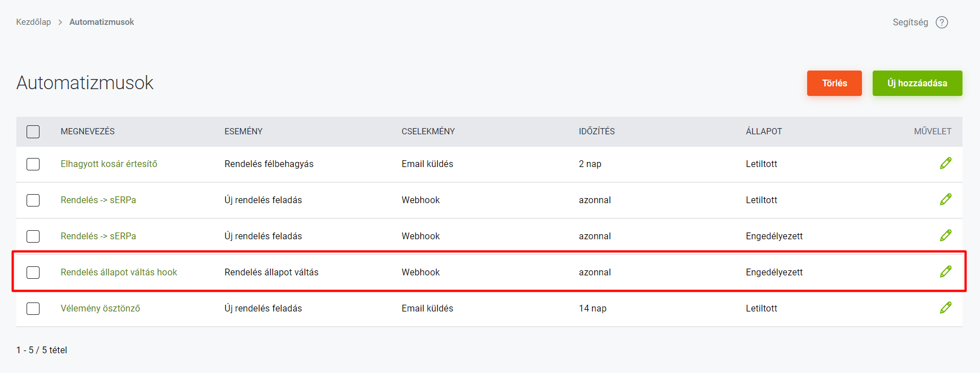
Task: Click the Megnevezés column header
Action: [88, 131]
